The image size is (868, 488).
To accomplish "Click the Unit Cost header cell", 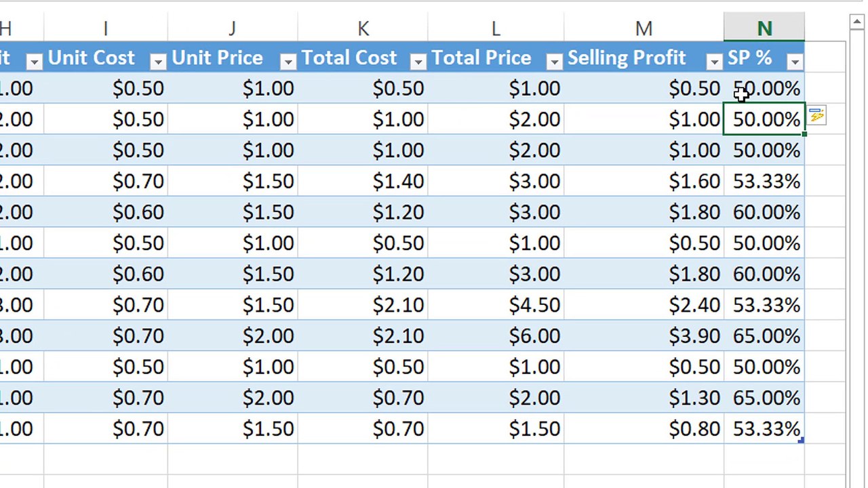I will pos(106,58).
